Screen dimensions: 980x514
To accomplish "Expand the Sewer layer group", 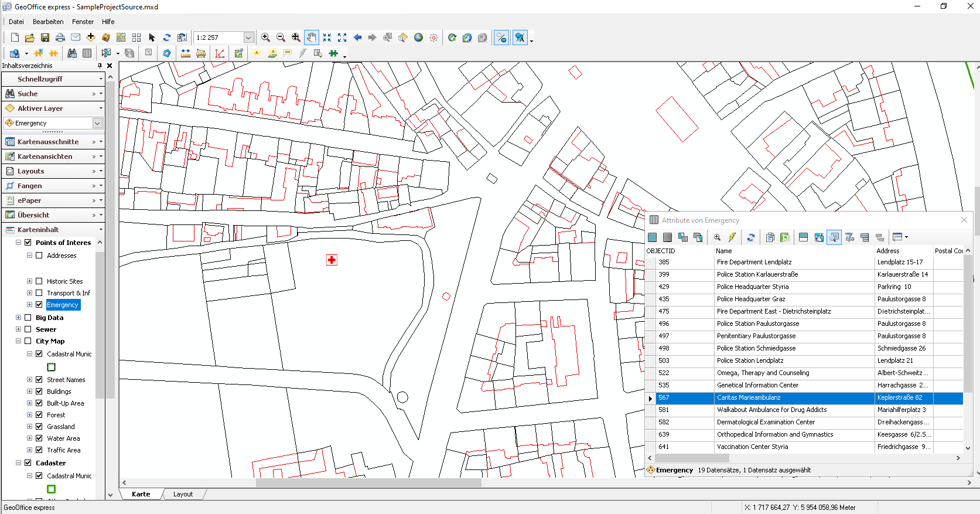I will point(18,329).
